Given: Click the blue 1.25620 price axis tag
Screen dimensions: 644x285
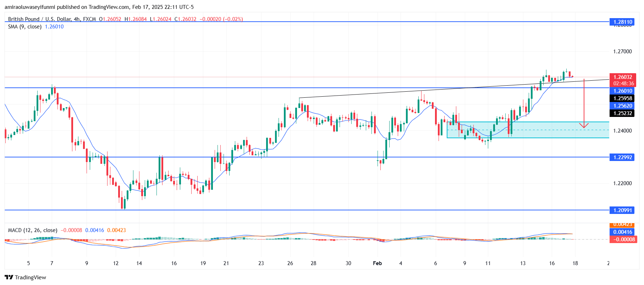Looking at the screenshot, I should pos(623,106).
